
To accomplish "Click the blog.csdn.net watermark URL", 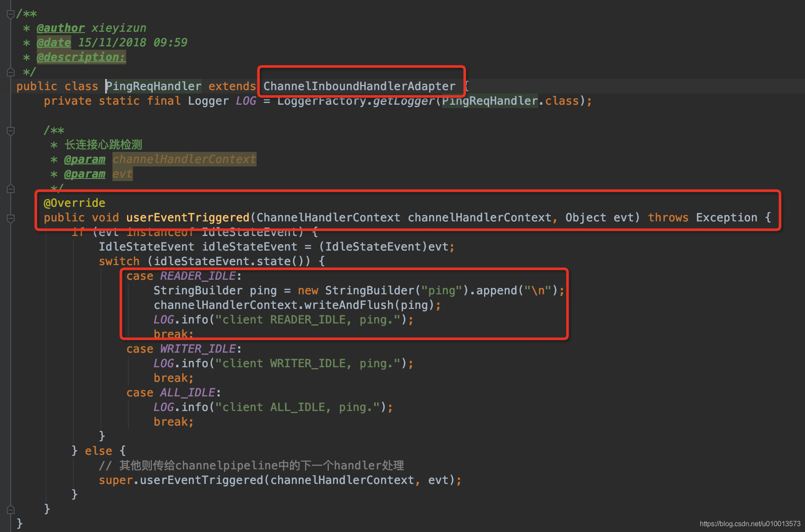I will (x=750, y=524).
